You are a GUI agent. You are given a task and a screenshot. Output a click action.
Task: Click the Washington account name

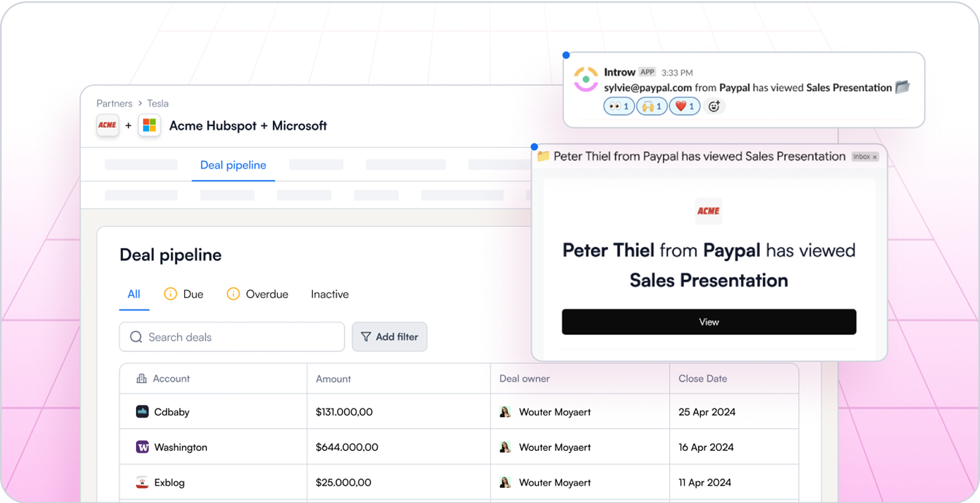181,447
